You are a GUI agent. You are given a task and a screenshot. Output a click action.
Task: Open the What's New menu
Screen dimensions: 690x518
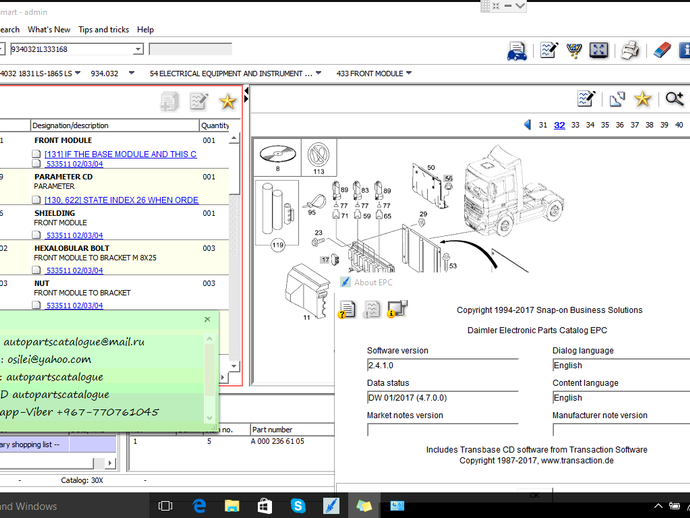(49, 29)
